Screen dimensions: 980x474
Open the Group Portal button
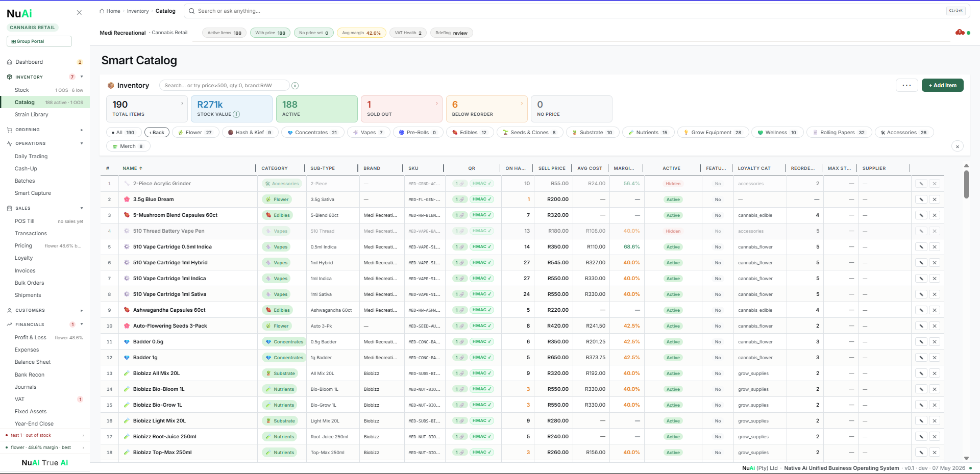coord(39,41)
